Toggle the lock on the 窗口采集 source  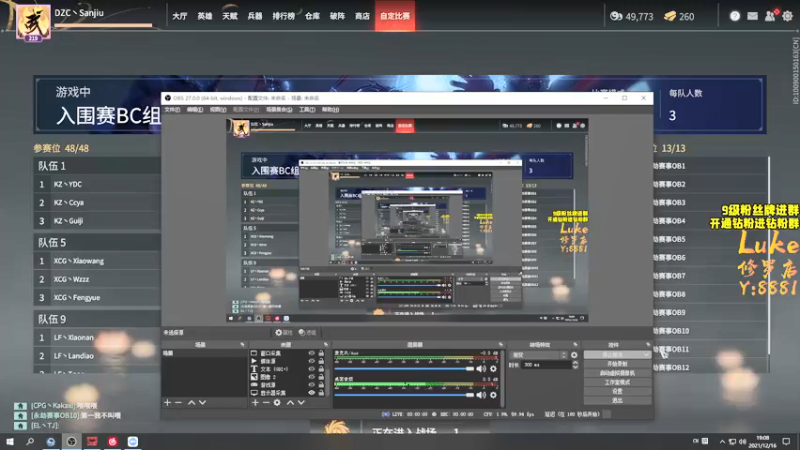point(321,353)
